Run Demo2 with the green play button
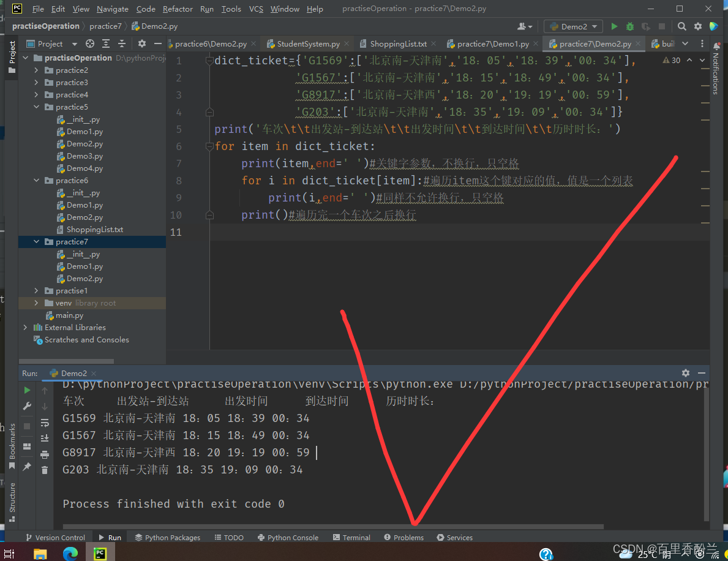This screenshot has width=728, height=561. coord(614,26)
